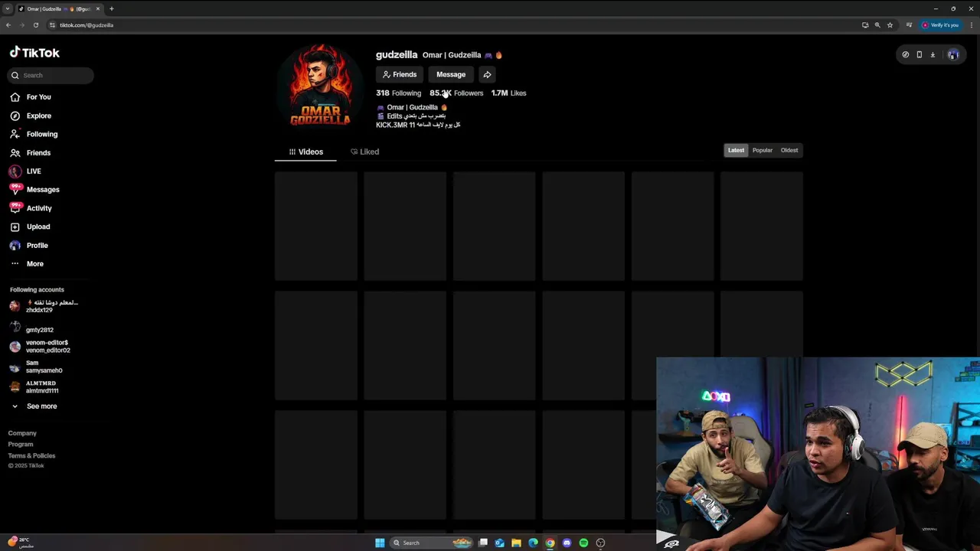
Task: Switch to the Videos tab
Action: tap(305, 152)
